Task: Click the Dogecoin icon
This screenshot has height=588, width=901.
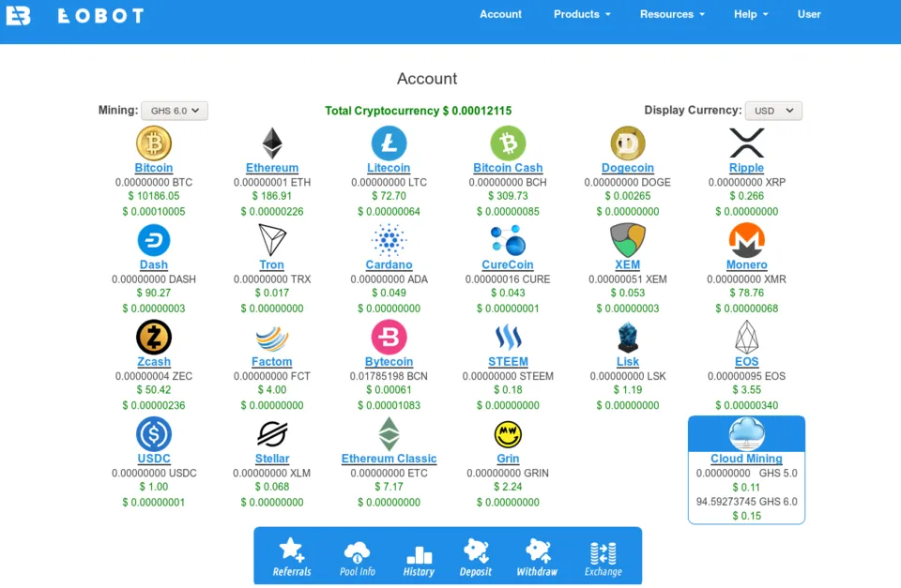Action: coord(628,143)
